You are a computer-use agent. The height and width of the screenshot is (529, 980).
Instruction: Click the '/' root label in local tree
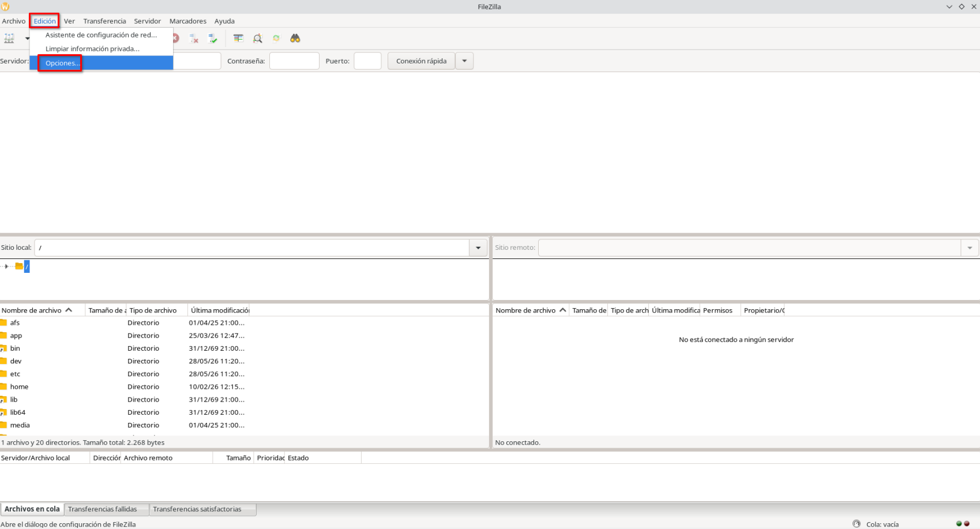27,267
